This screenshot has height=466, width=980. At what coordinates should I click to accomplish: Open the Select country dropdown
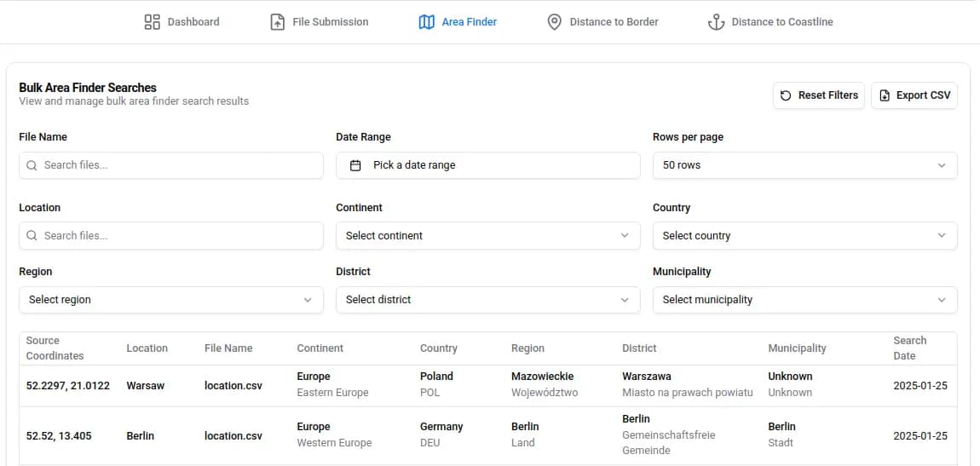point(804,236)
